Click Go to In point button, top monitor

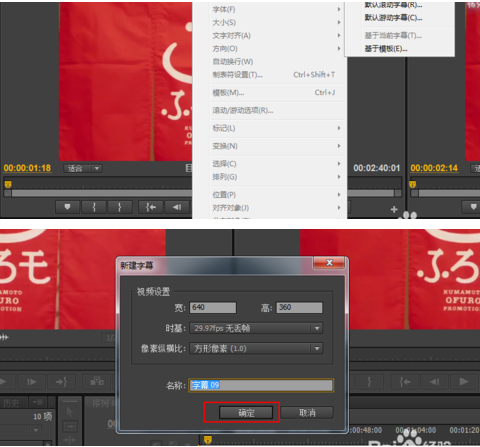pos(151,207)
